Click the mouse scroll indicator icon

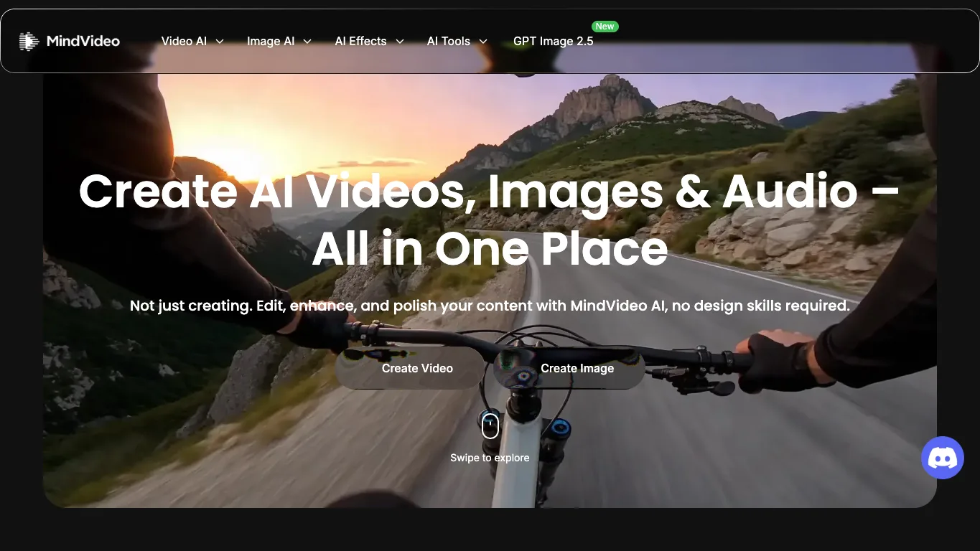[490, 425]
